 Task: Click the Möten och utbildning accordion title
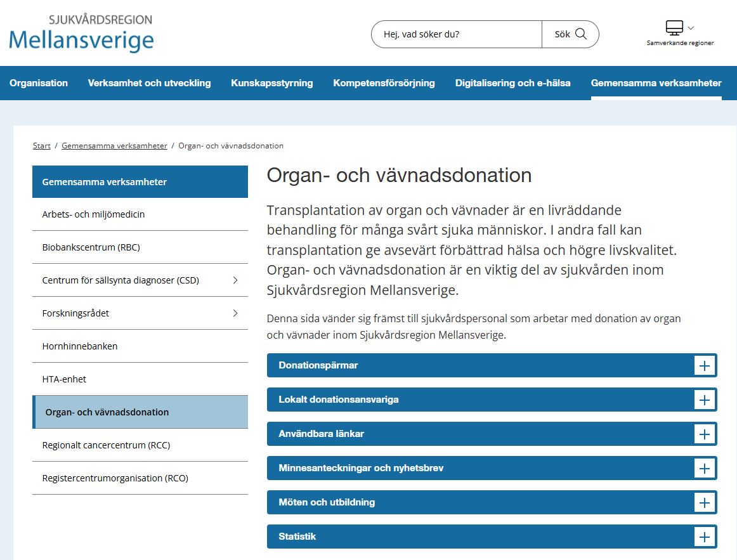pyautogui.click(x=327, y=503)
